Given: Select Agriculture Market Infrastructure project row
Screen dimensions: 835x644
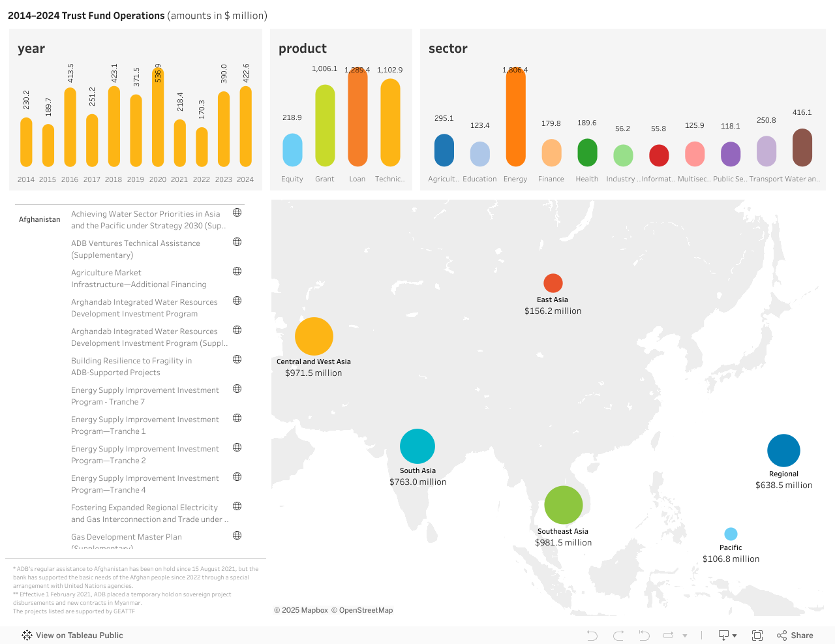Looking at the screenshot, I should click(138, 279).
